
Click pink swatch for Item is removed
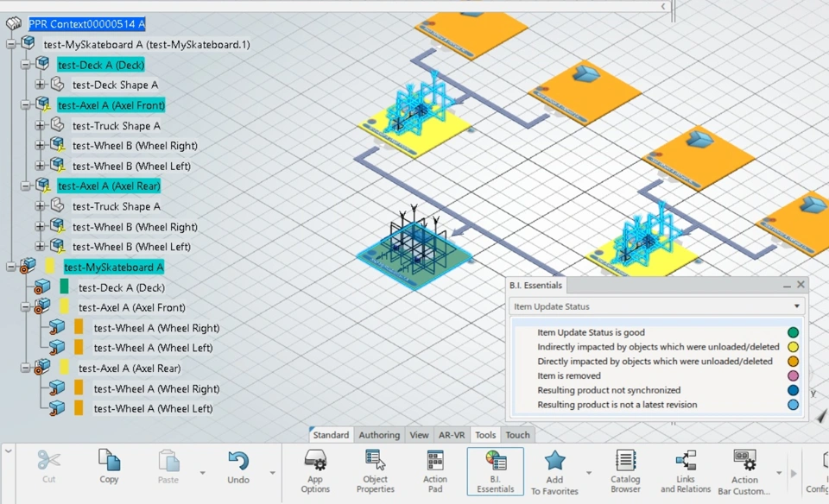click(793, 375)
